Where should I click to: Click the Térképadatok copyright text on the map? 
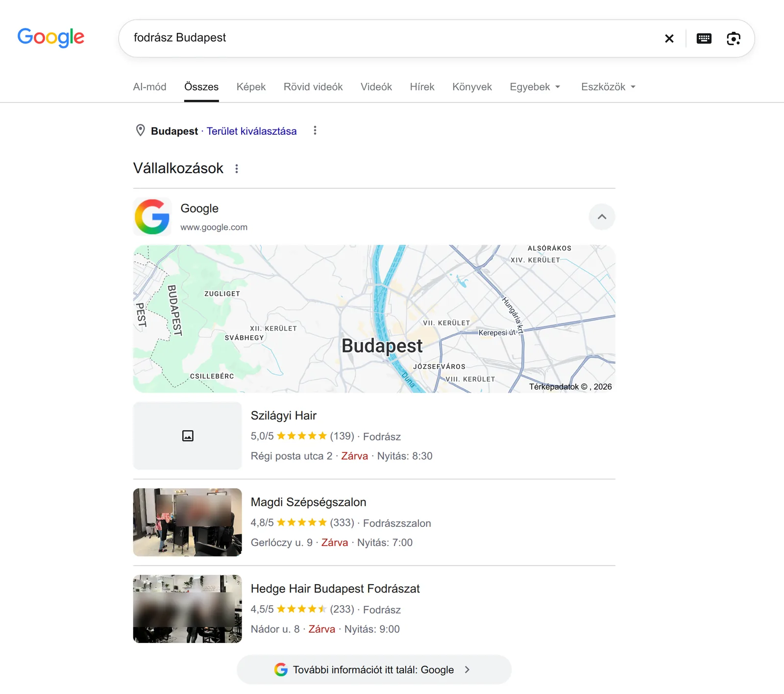click(x=570, y=387)
